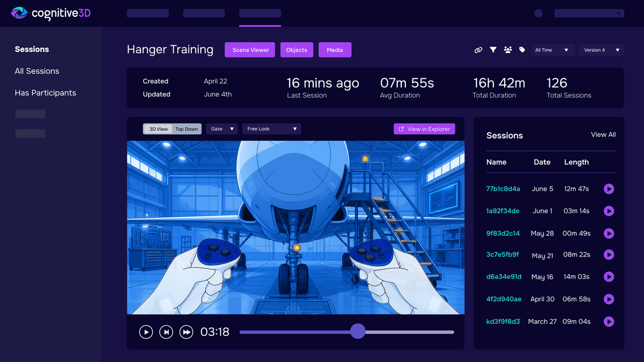This screenshot has height=362, width=644.
Task: Click the 16 mins ago Last Session stat
Action: [x=323, y=88]
